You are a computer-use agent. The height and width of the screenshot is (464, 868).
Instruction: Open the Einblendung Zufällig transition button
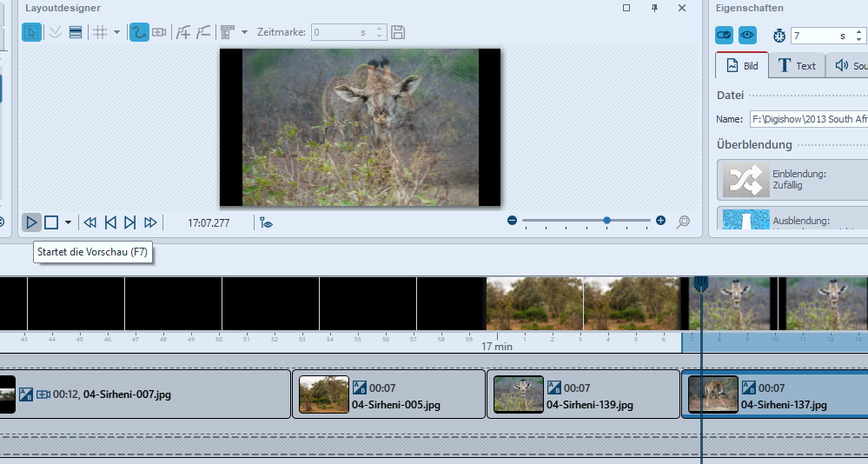tap(792, 180)
